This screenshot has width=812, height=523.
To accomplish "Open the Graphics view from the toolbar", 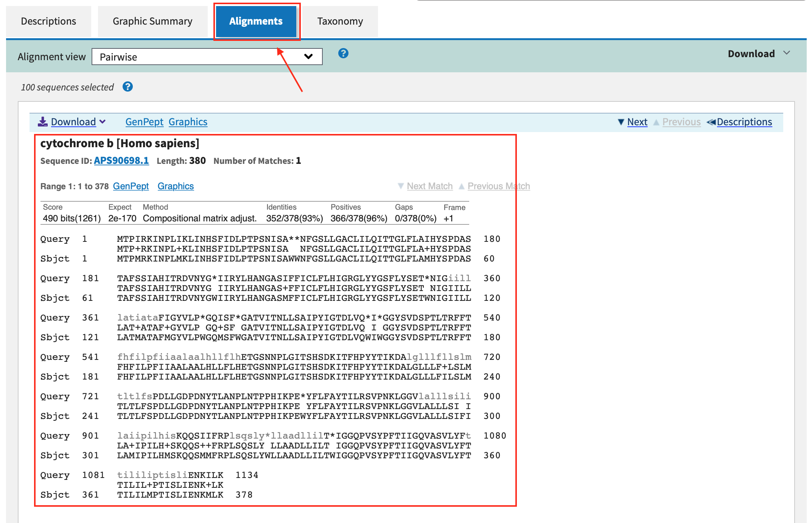I will click(188, 121).
